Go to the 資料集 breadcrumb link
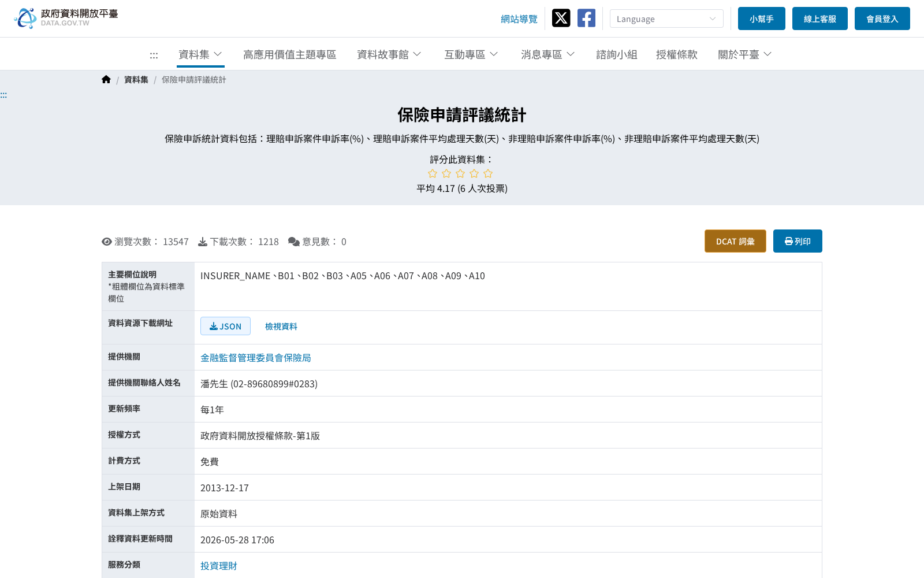This screenshot has width=924, height=578. coord(136,80)
